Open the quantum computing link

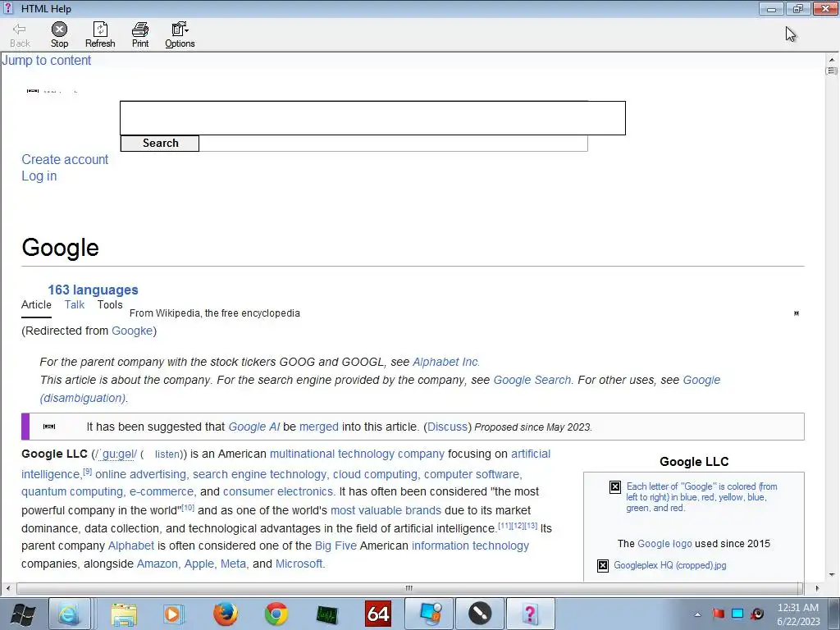pos(72,492)
